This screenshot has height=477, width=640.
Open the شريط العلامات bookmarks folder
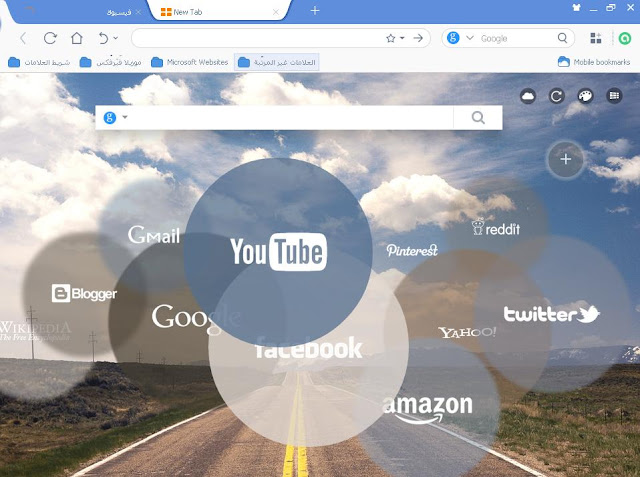[39, 62]
